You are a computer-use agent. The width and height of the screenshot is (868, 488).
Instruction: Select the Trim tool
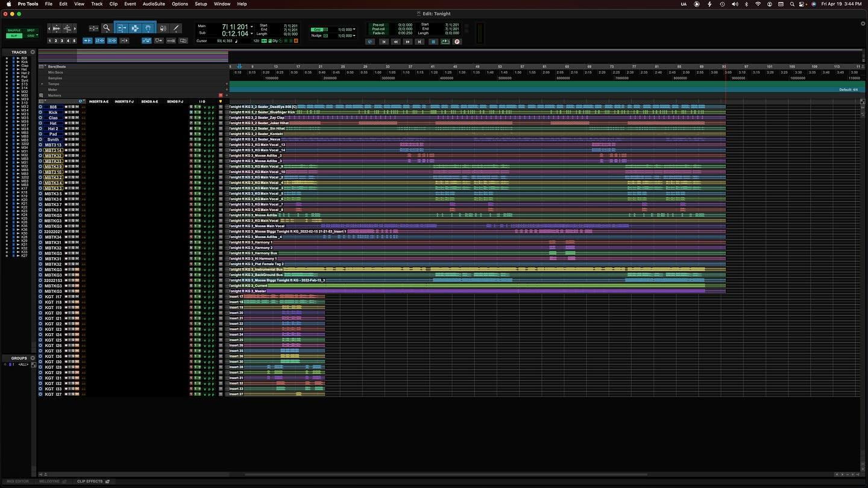coord(122,28)
